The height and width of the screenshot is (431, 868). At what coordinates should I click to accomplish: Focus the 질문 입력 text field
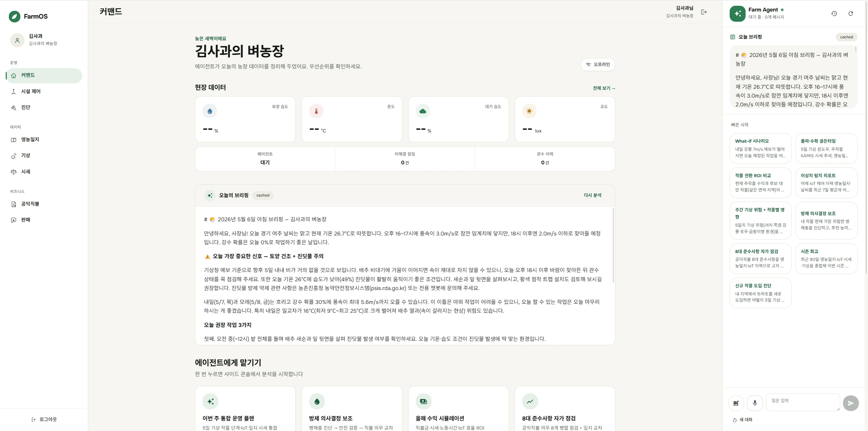[x=803, y=402]
